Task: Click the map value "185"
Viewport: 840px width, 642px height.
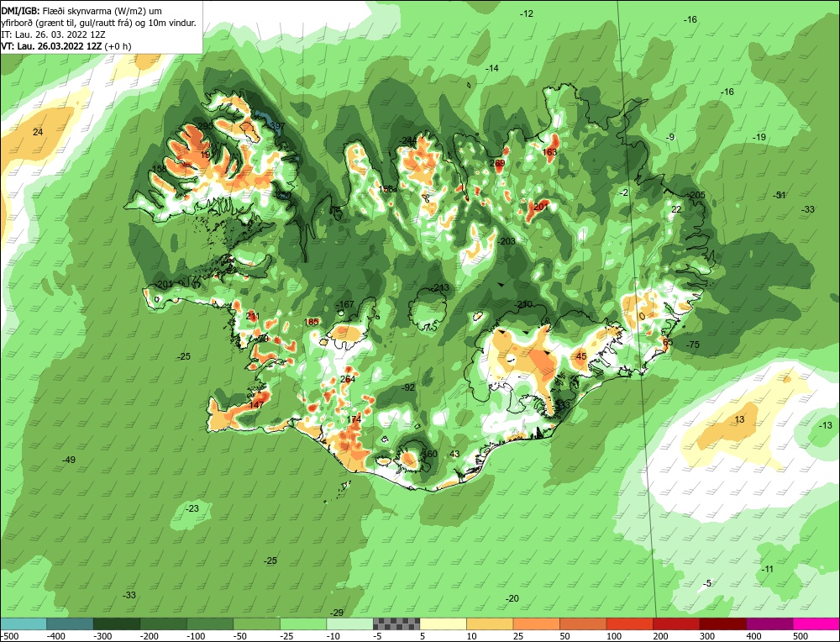Action: [312, 322]
